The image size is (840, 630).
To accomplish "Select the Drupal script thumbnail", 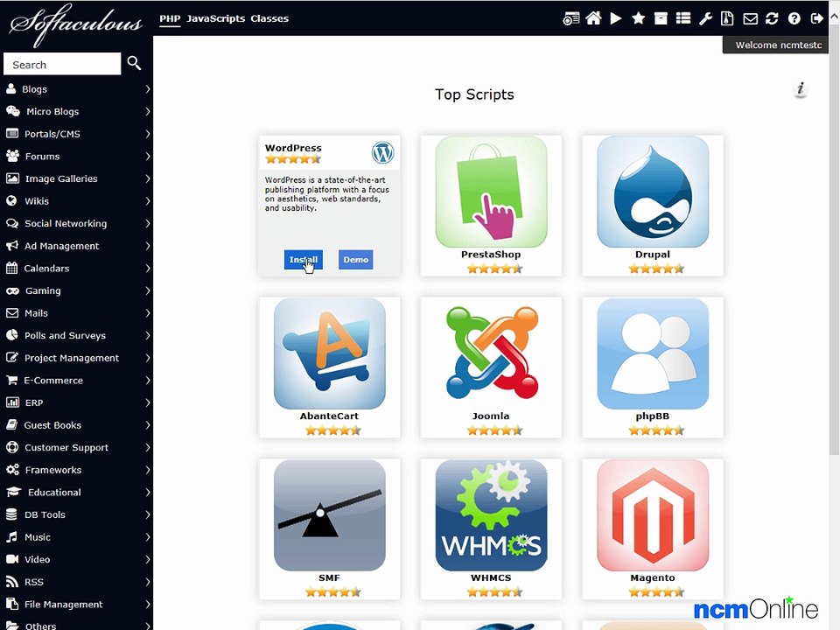I will pos(653,192).
